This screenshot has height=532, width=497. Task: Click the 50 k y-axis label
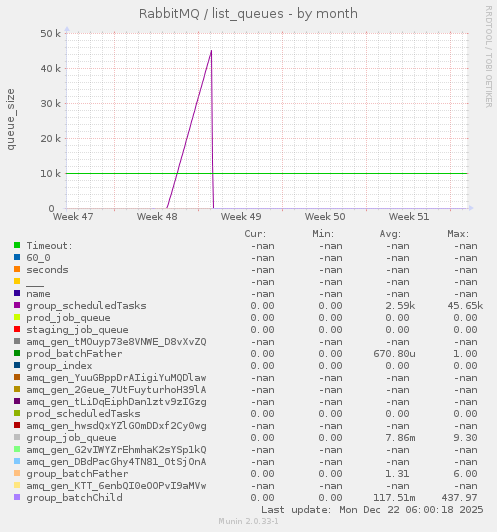click(51, 34)
